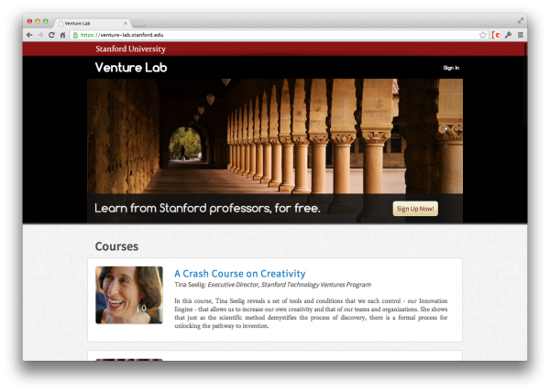
Task: Open a new blank tab
Action: tap(138, 24)
